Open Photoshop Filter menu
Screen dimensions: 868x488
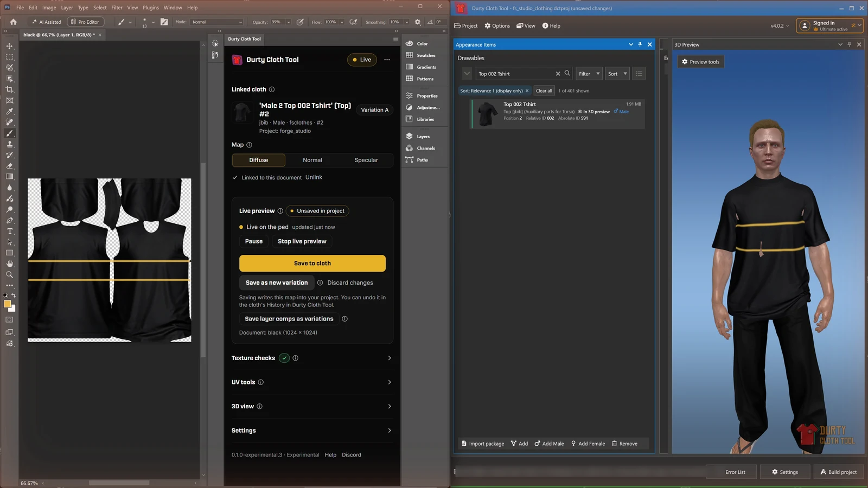click(117, 8)
